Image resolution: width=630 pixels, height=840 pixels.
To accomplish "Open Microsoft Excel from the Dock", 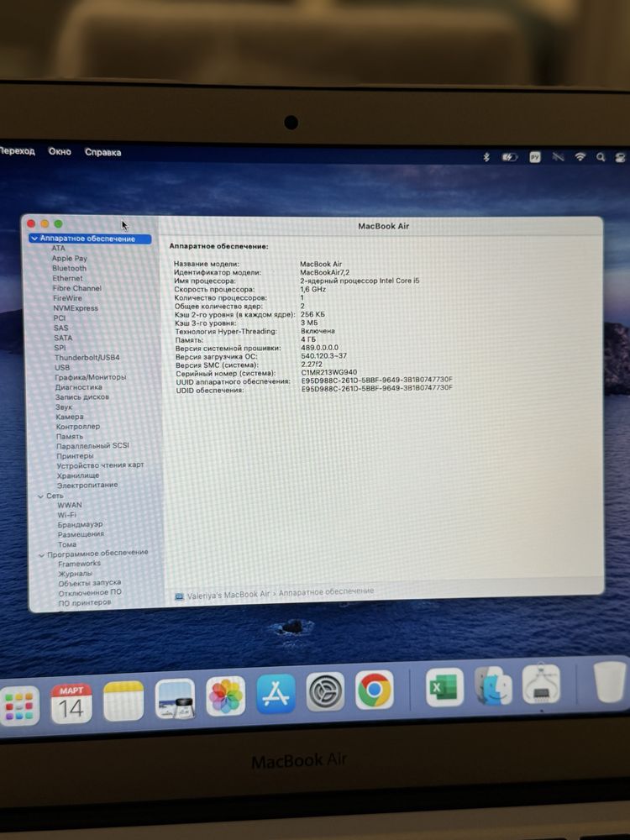I will click(x=444, y=687).
